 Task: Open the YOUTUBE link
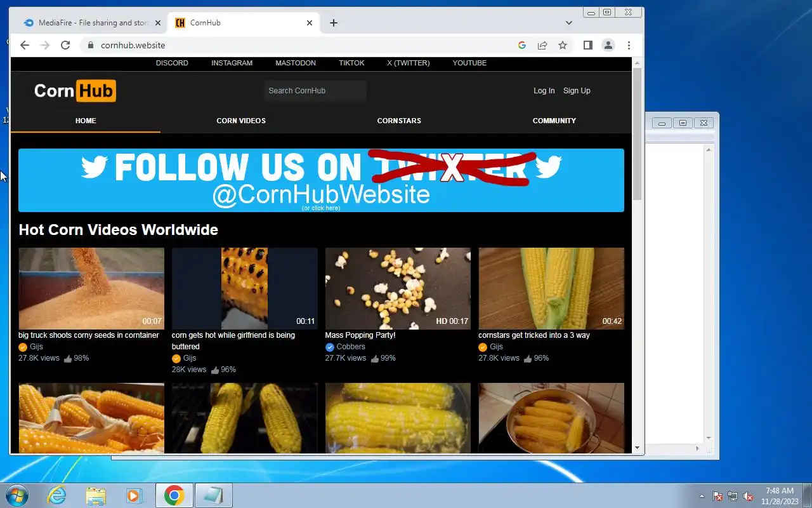pos(469,63)
